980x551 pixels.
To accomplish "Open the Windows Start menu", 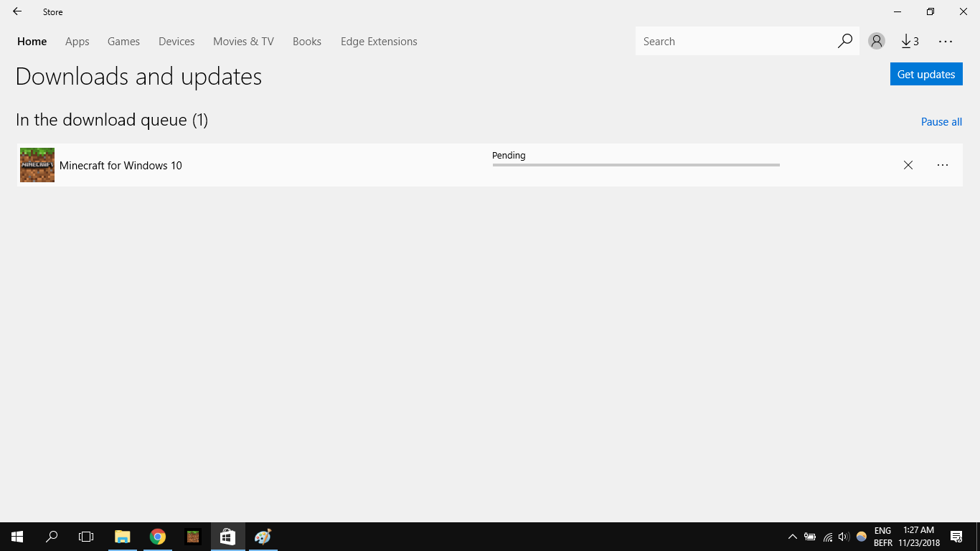I will pyautogui.click(x=17, y=537).
